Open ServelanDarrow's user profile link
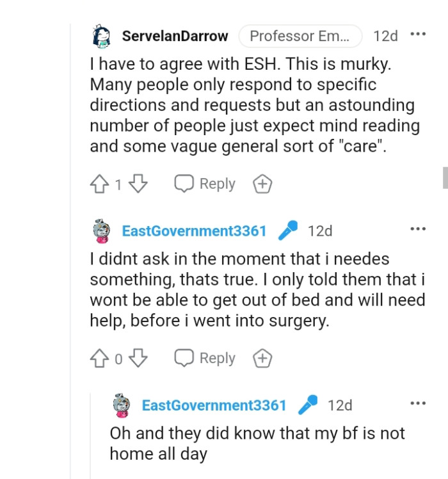Screen dimensions: 448x479 [175, 37]
